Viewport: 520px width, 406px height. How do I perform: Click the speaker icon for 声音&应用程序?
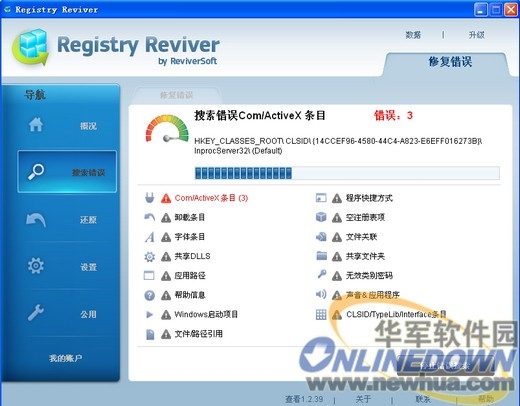click(321, 294)
